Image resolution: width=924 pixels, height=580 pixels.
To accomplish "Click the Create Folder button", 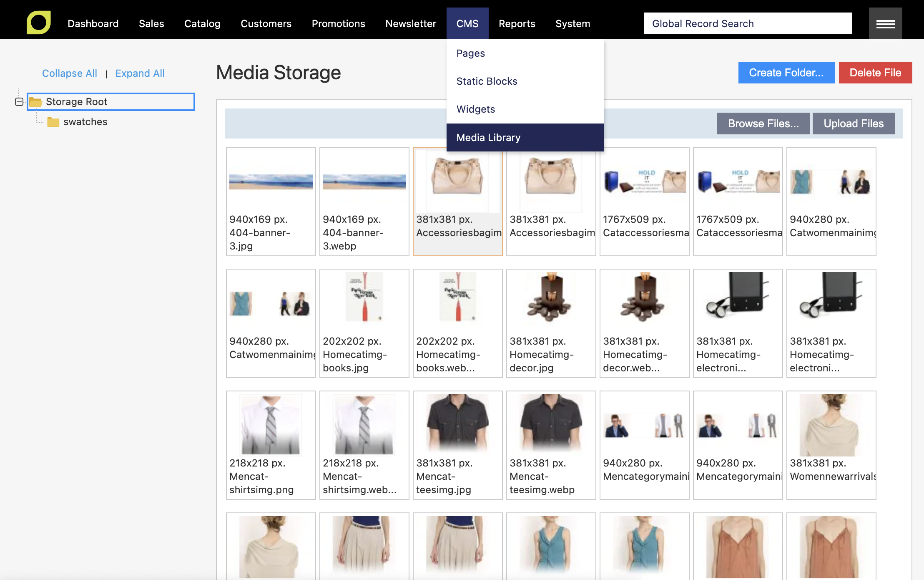I will coord(786,73).
